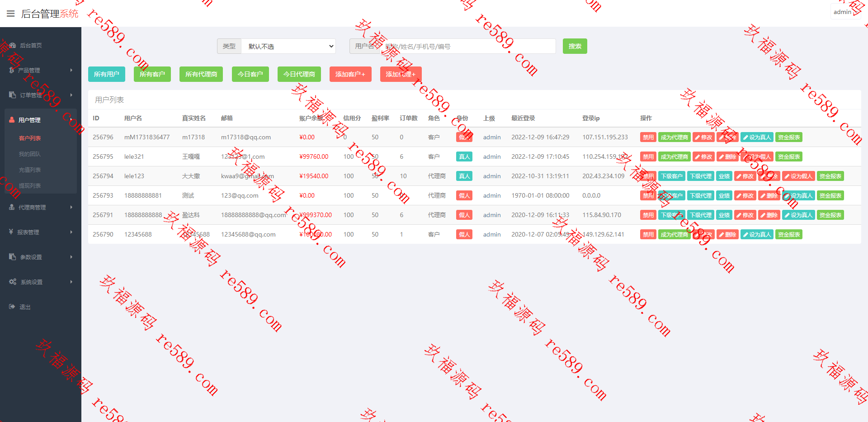The height and width of the screenshot is (422, 868).
Task: Click 禁用 for user mM1731836477
Action: click(x=648, y=138)
